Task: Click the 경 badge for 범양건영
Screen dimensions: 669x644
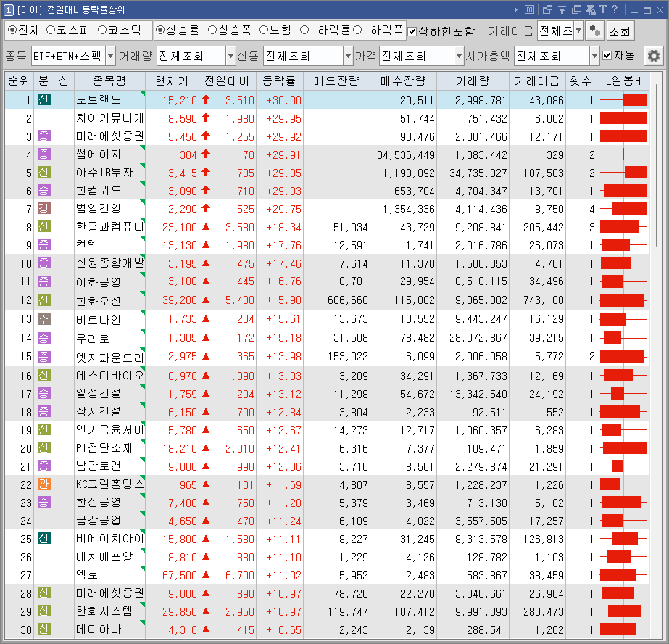Action: click(43, 209)
